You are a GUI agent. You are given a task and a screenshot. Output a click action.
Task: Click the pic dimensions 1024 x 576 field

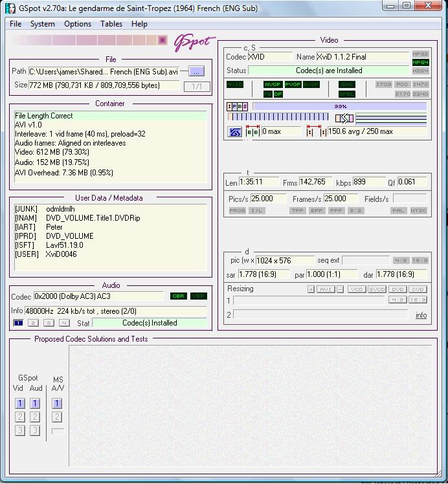[x=285, y=261]
